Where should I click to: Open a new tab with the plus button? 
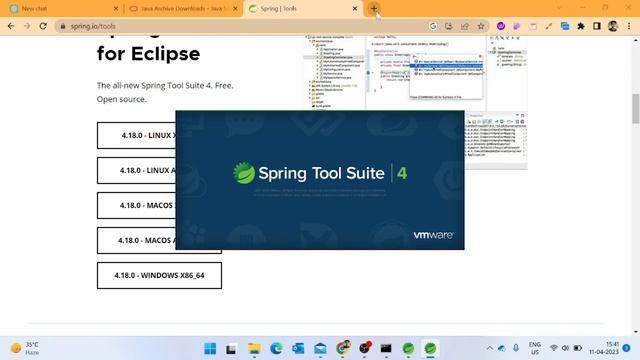[x=374, y=8]
